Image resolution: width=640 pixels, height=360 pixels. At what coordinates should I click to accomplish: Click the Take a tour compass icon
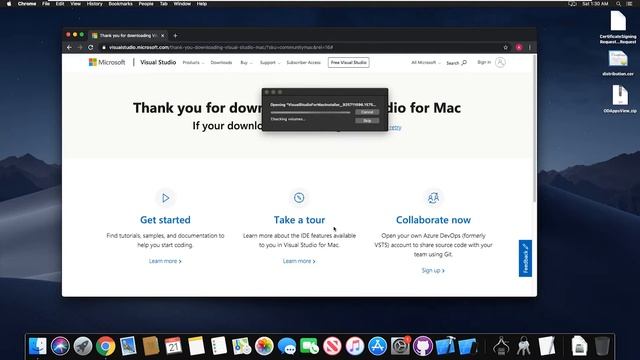(x=299, y=198)
